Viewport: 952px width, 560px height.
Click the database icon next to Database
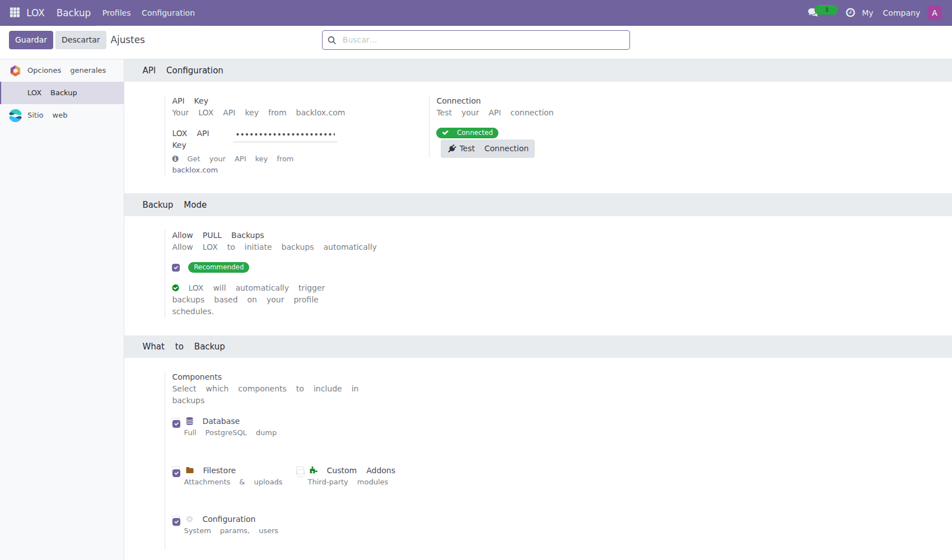point(190,421)
